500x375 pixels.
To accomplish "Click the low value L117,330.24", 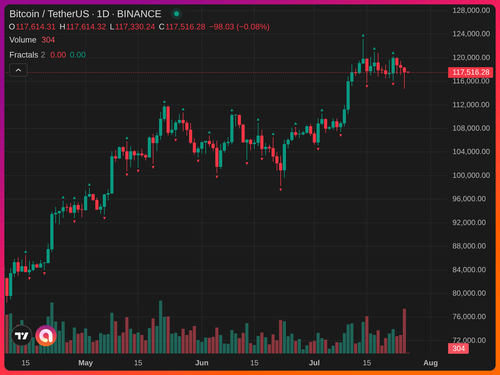I will (x=132, y=27).
